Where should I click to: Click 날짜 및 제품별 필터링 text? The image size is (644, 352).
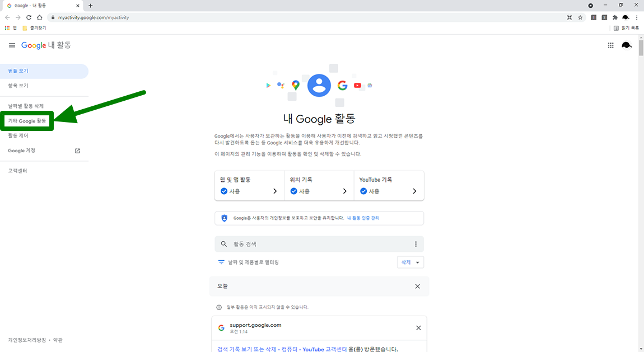(254, 262)
